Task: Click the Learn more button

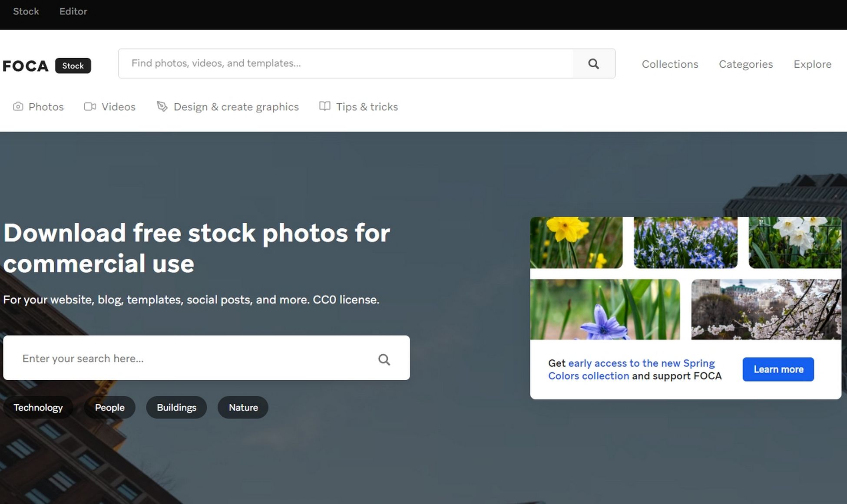Action: [778, 369]
